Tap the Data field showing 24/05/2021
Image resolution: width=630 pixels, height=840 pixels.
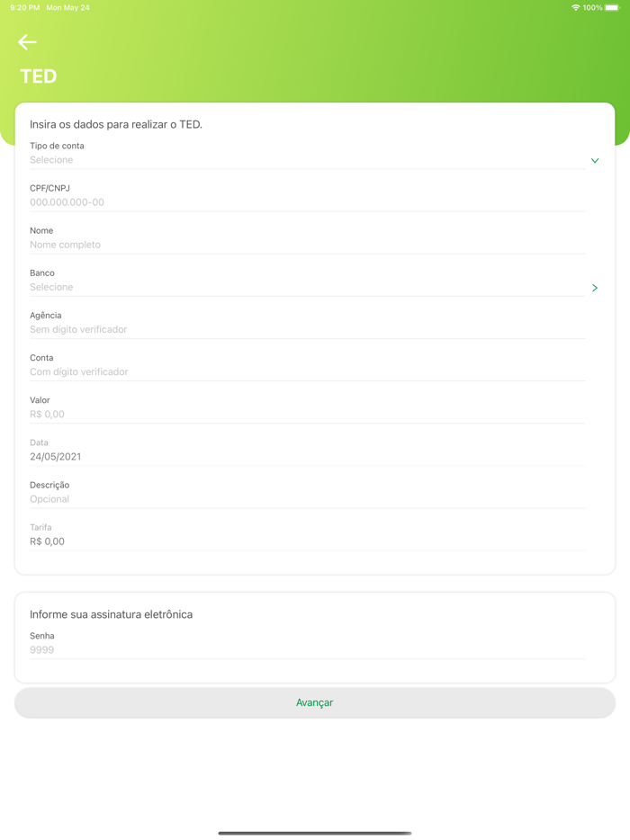(x=306, y=457)
